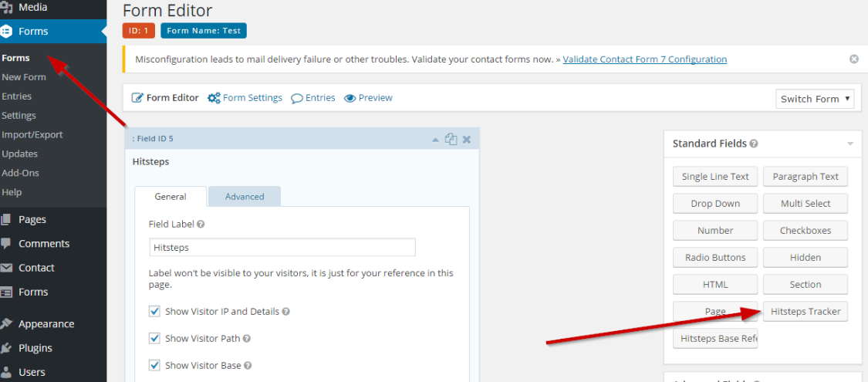868x382 pixels.
Task: Open New Form in sidebar submenu
Action: (24, 77)
